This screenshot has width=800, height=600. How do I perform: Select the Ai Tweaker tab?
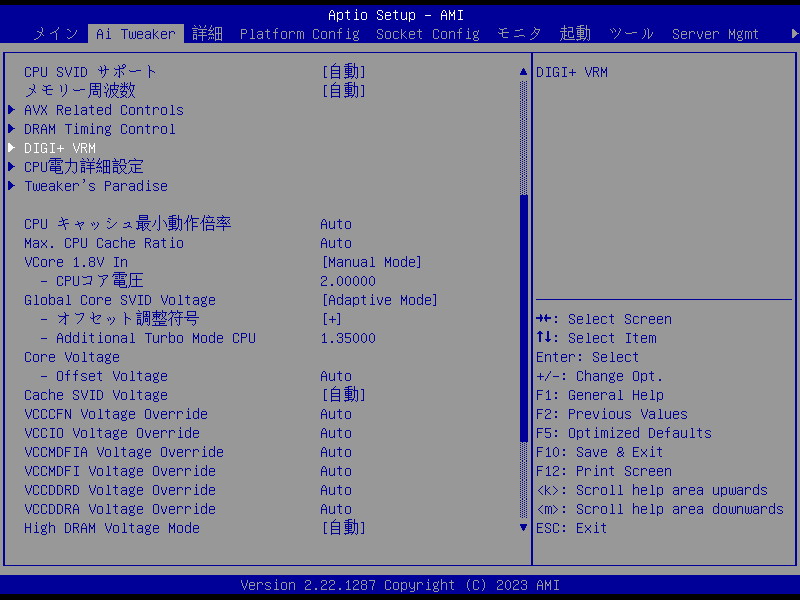pyautogui.click(x=136, y=34)
